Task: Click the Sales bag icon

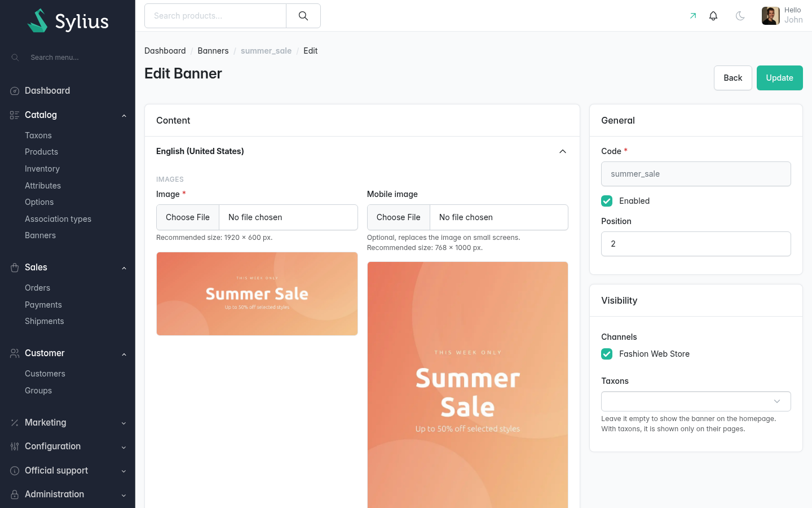Action: [15, 268]
